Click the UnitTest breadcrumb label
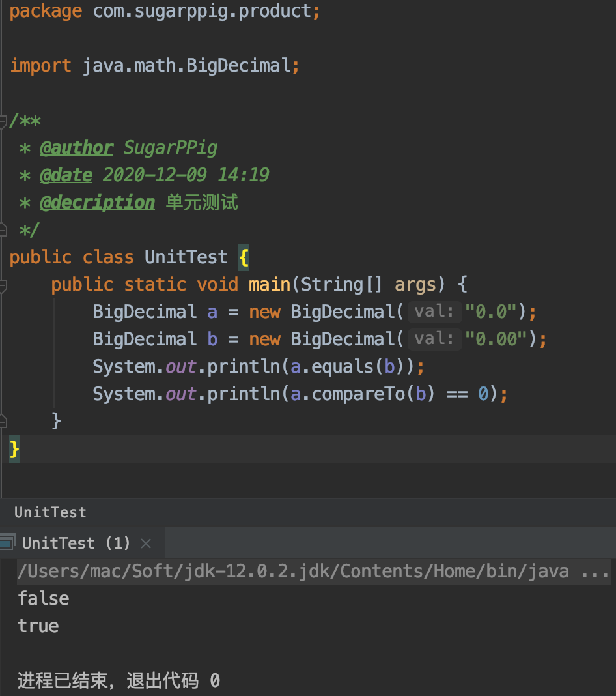This screenshot has width=616, height=696. point(50,512)
